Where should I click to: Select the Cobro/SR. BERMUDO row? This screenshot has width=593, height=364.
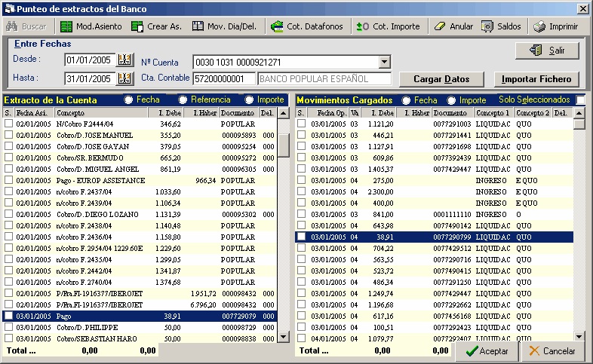pos(140,158)
